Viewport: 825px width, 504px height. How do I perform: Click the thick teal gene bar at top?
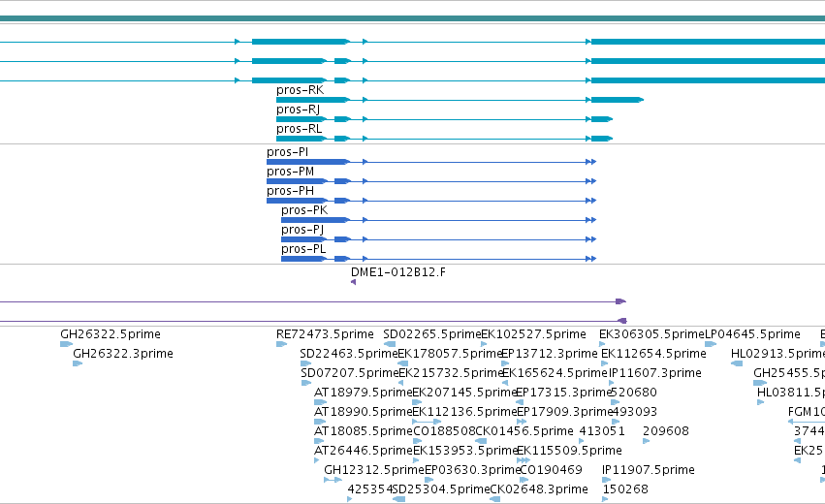click(413, 19)
